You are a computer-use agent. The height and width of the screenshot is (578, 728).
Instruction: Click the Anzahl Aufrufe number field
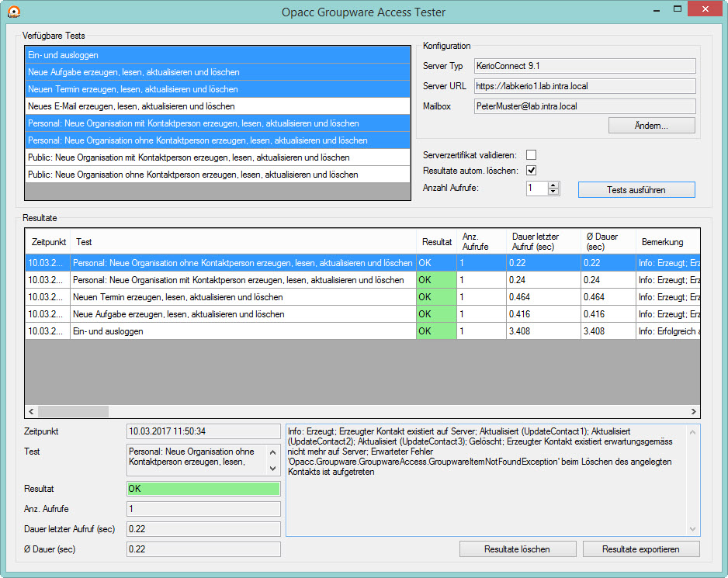pos(537,188)
